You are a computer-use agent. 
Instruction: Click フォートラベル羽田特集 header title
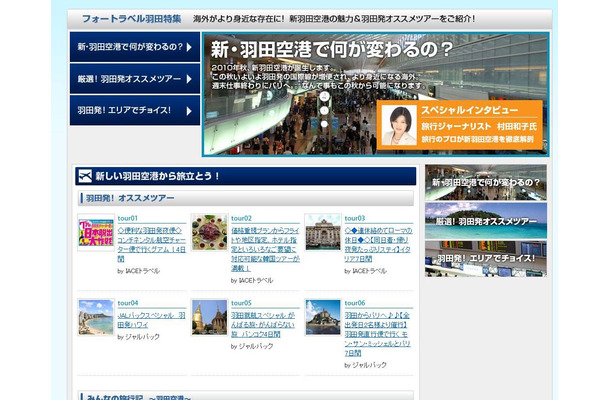[x=131, y=19]
